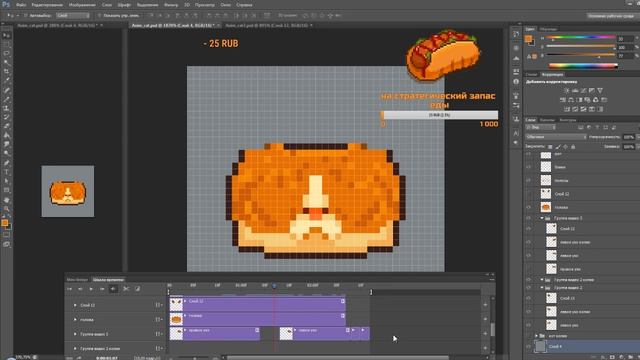Select the Zoom tool in toolbox
This screenshot has width=640, height=360.
[7, 209]
